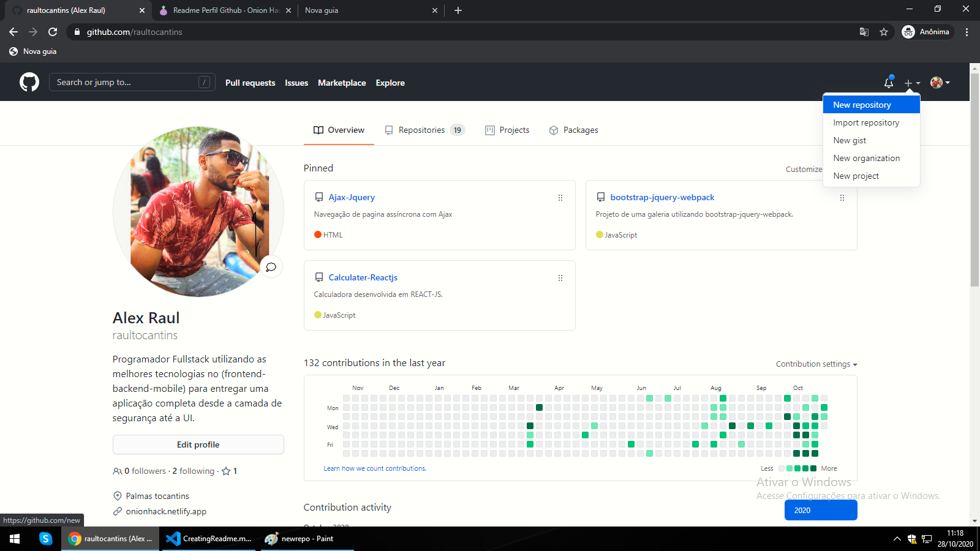
Task: Click the GitHub Octocat logo
Action: 29,82
